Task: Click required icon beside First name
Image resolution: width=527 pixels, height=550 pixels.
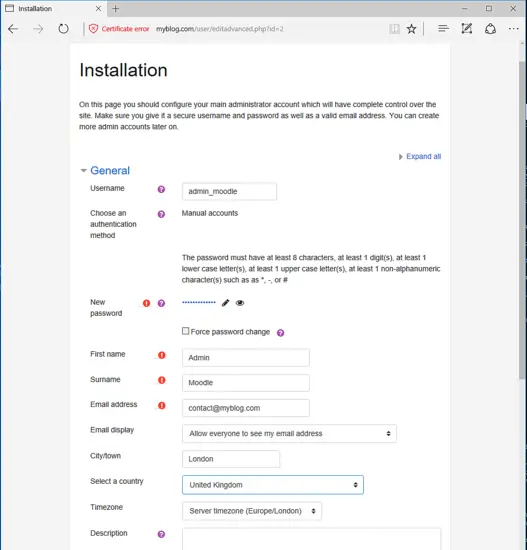Action: pos(161,355)
